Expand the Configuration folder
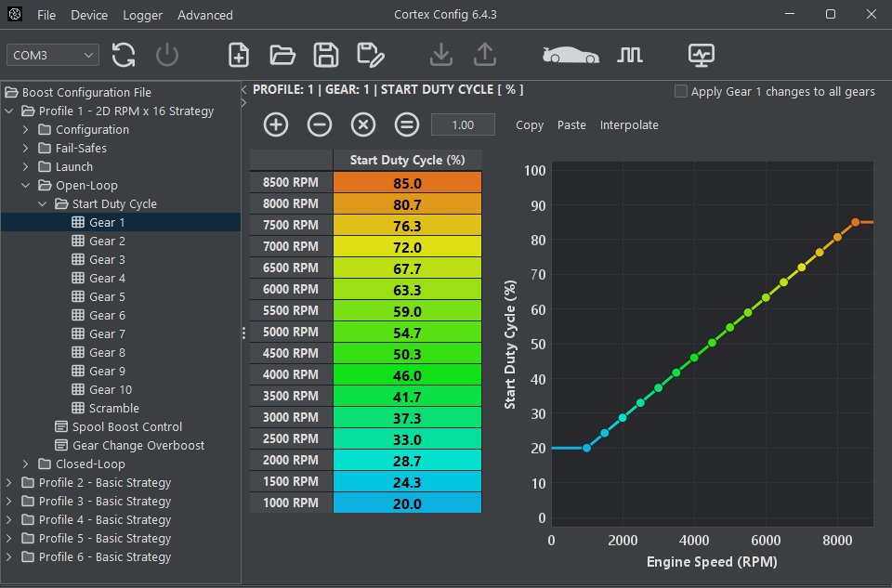 tap(26, 130)
